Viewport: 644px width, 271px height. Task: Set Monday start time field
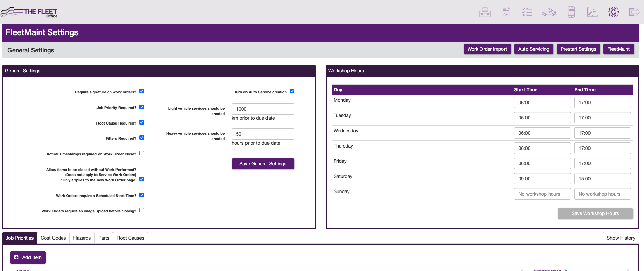click(542, 103)
